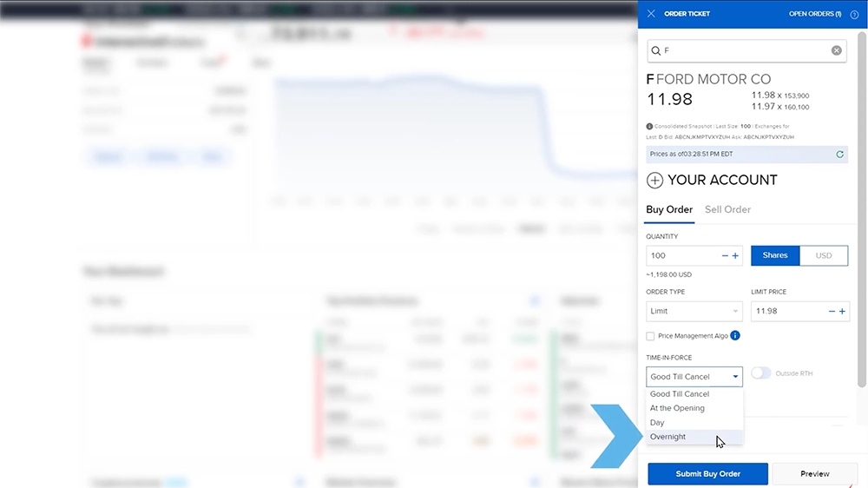Choose At the Opening option
Viewport: 868px width, 488px height.
[677, 408]
